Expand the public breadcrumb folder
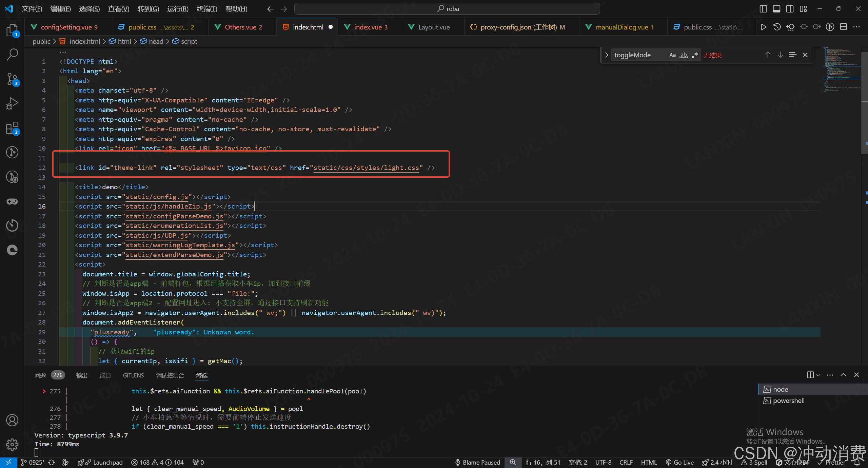Viewport: 868px width, 468px height. click(41, 41)
